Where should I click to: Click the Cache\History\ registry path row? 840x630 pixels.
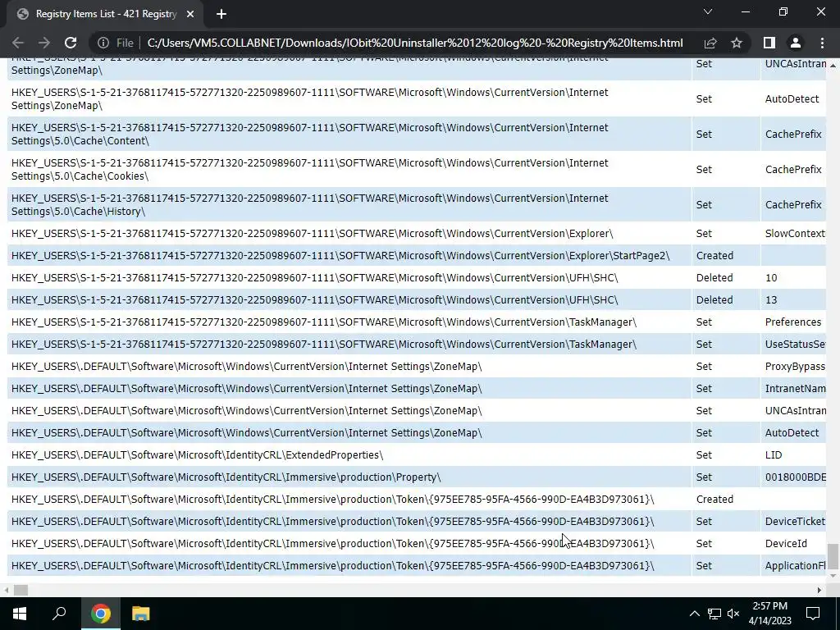coord(349,204)
